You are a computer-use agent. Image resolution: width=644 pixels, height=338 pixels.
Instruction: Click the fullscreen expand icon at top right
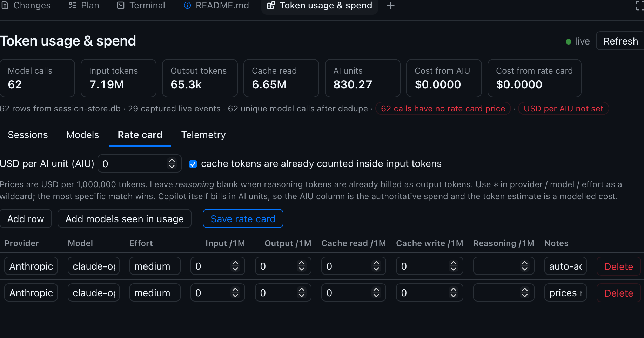click(639, 6)
